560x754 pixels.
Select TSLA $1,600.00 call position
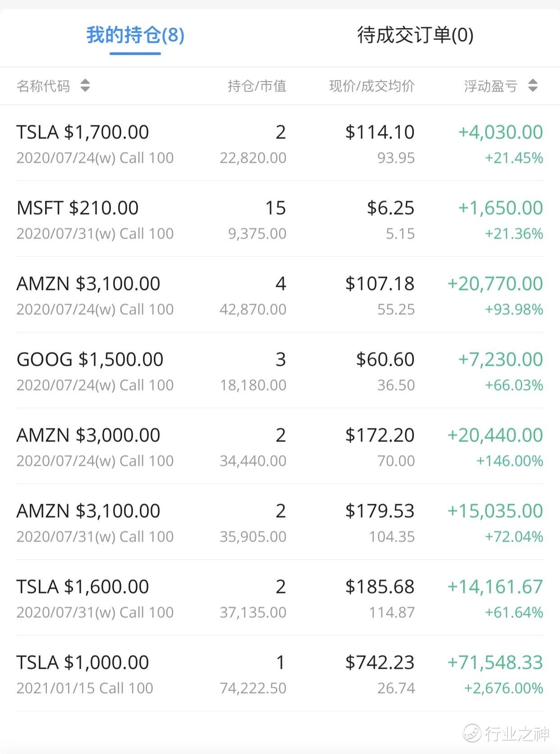tap(280, 598)
